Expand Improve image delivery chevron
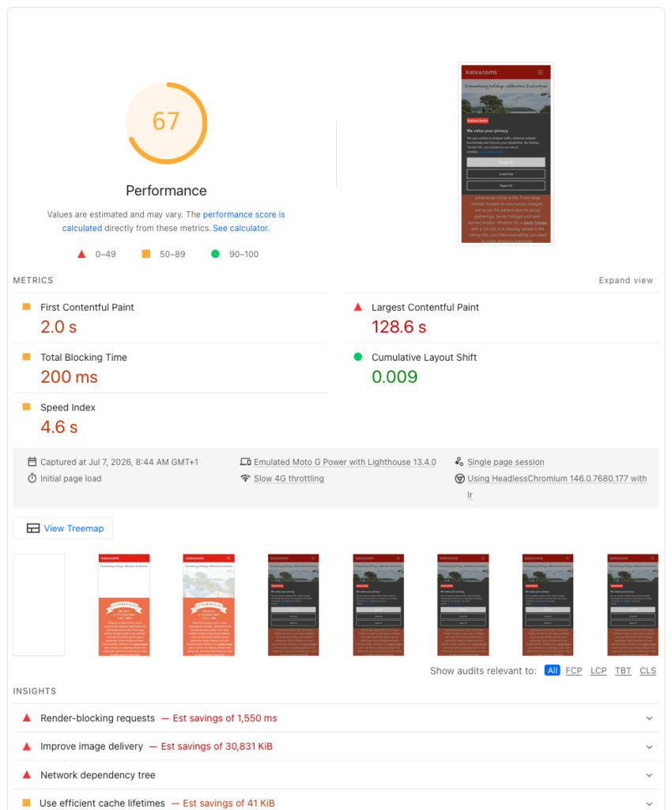This screenshot has height=810, width=672. pyautogui.click(x=649, y=747)
